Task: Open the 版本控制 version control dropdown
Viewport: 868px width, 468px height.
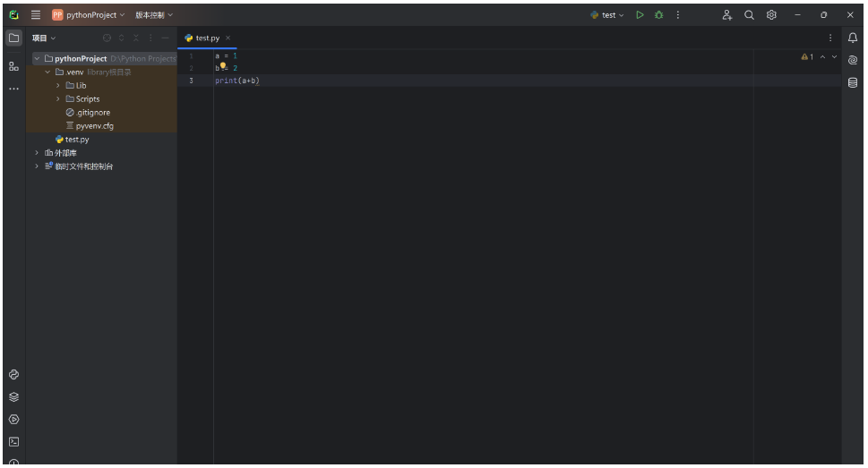Action: [x=154, y=15]
